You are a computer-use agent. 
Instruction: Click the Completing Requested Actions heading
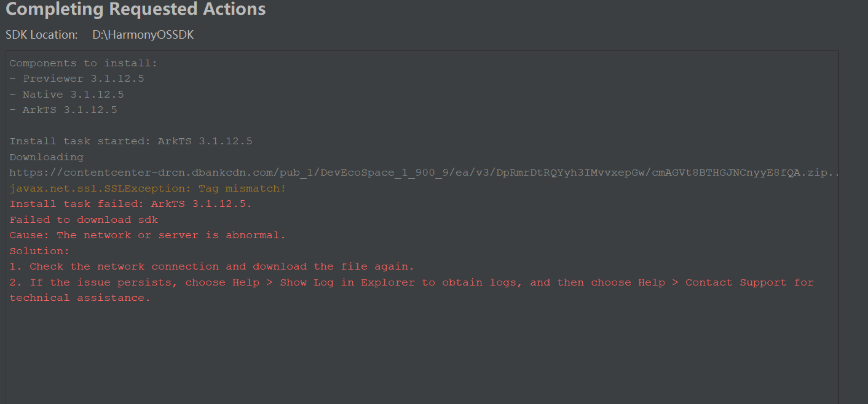pos(136,9)
